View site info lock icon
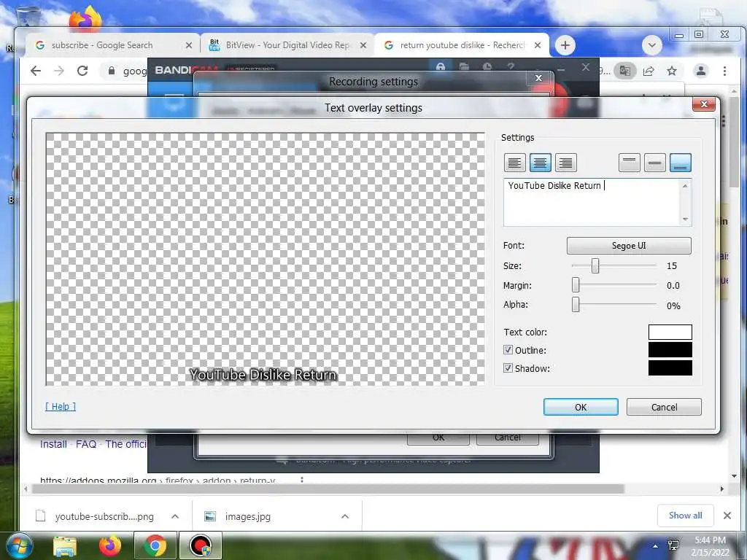The height and width of the screenshot is (560, 747). point(112,71)
